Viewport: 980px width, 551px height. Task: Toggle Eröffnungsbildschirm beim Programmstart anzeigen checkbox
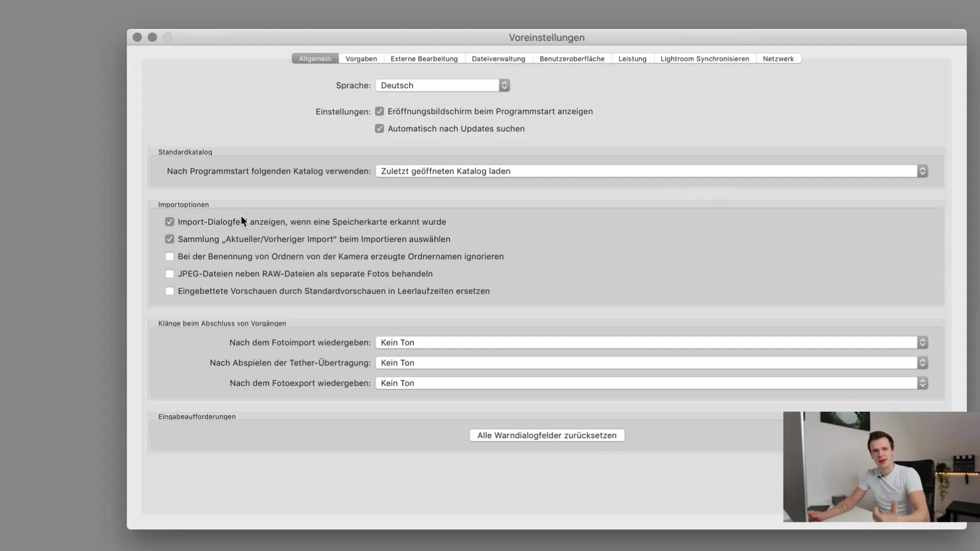[379, 111]
